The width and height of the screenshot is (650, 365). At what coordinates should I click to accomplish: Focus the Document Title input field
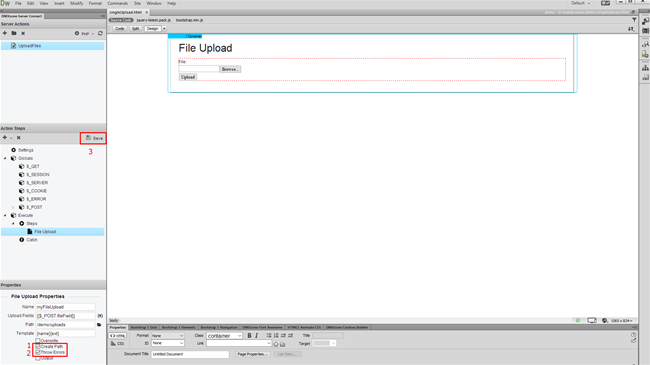[190, 354]
